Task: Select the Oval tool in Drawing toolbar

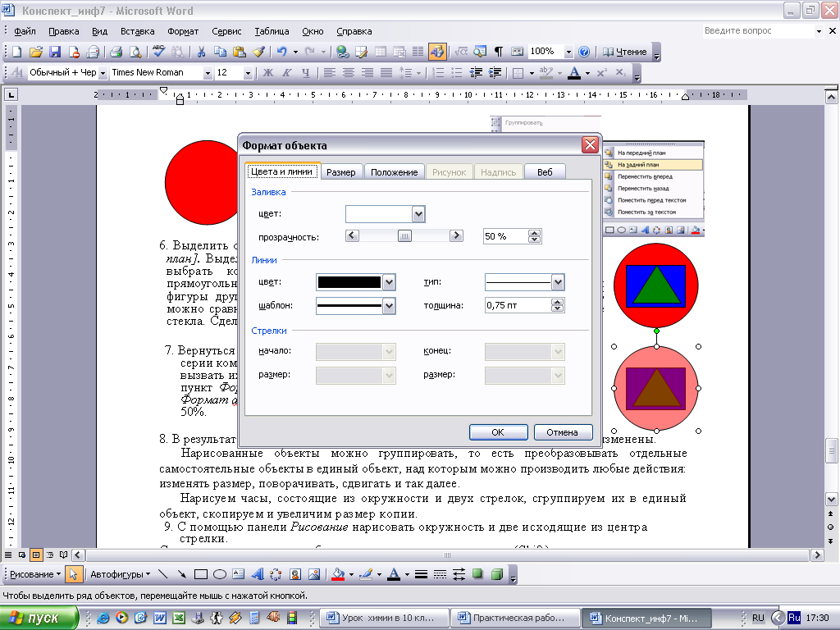Action: [x=220, y=574]
